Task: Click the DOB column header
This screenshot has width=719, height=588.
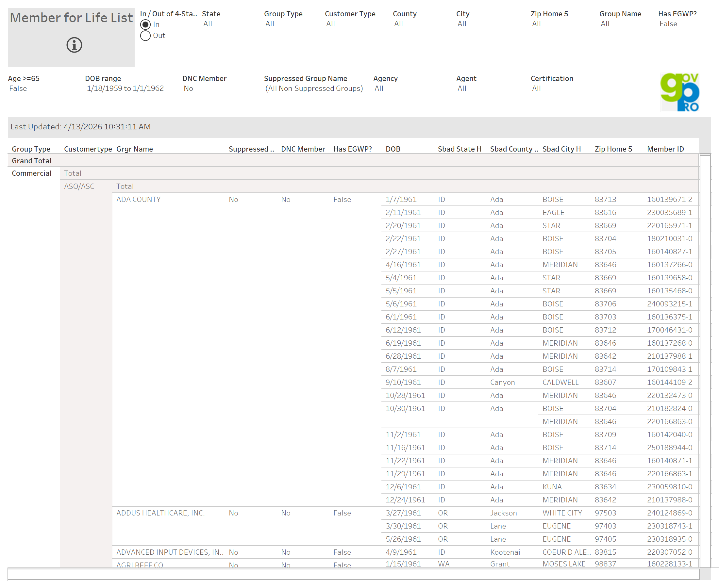Action: [x=393, y=149]
